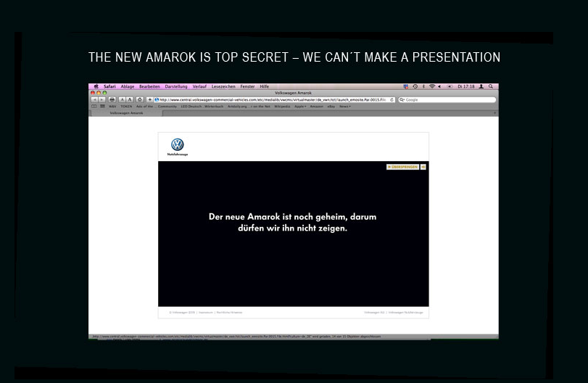Image resolution: width=588 pixels, height=383 pixels.
Task: Open search options magnifier dropdown
Action: (402, 100)
